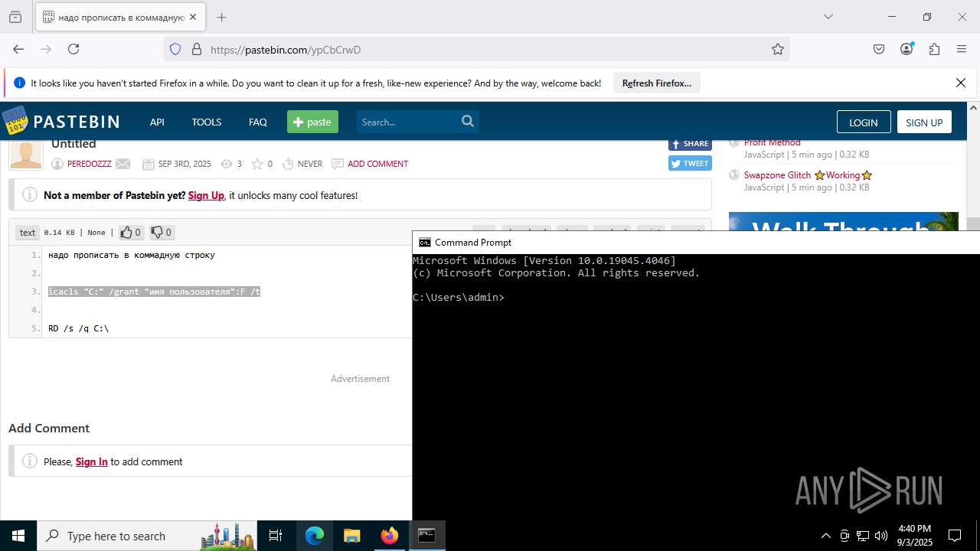Share paste on Facebook
This screenshot has width=980, height=551.
690,144
